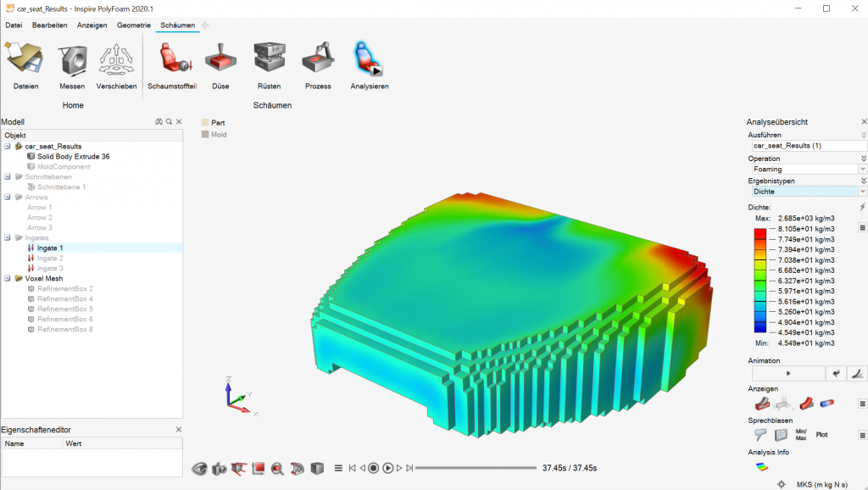Screen dimensions: 868x490
Task: Toggle Min/Max callouts under Sprechblasen
Action: (801, 435)
